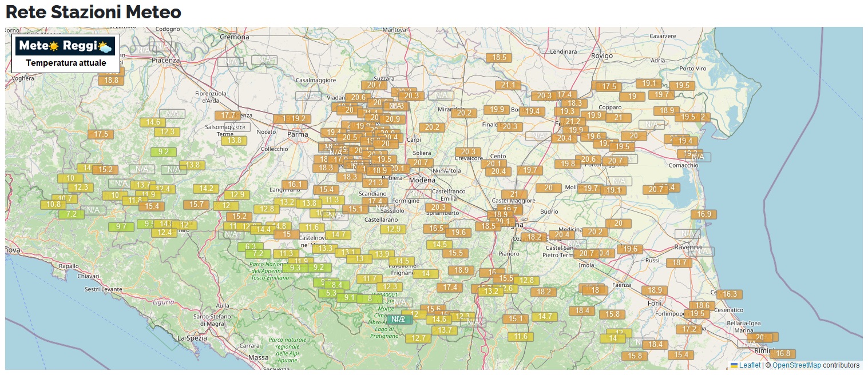The width and height of the screenshot is (868, 375).
Task: Select the 18.8 marker below the legend
Action: pos(111,81)
